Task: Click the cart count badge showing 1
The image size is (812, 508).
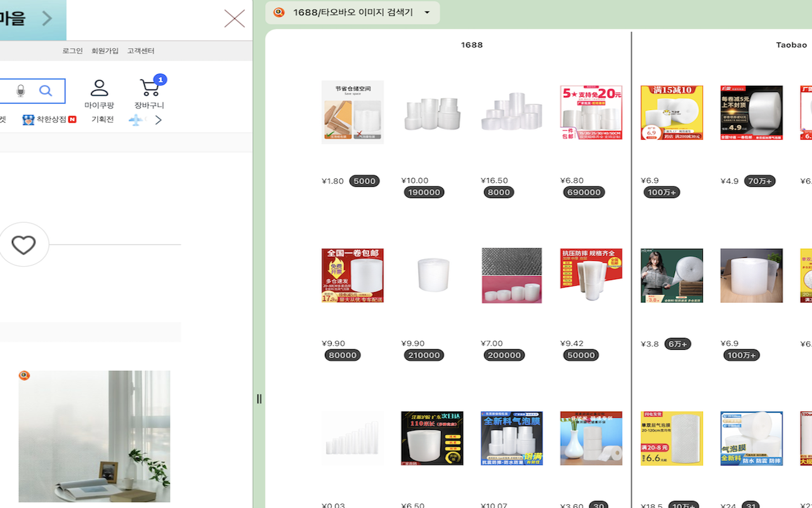Action: pos(160,80)
